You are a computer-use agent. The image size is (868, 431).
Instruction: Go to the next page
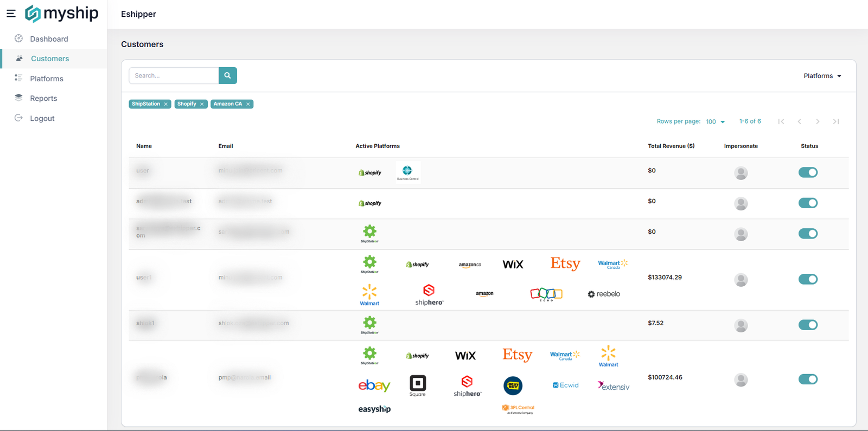pos(818,121)
